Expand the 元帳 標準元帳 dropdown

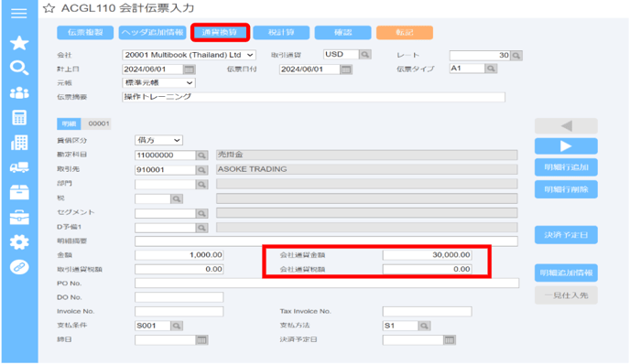point(158,83)
